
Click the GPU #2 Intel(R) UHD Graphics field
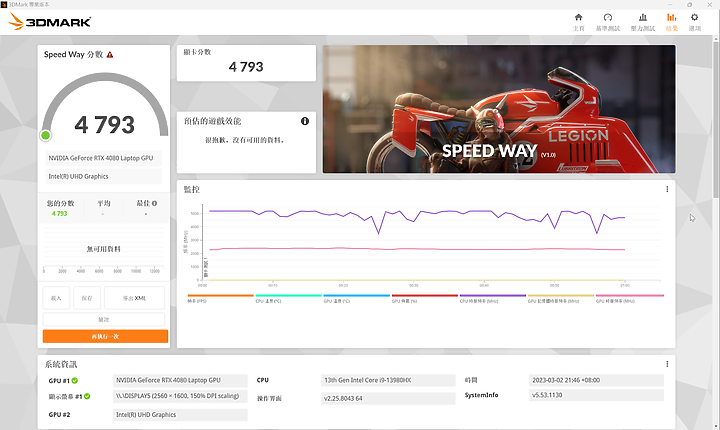pyautogui.click(x=180, y=415)
